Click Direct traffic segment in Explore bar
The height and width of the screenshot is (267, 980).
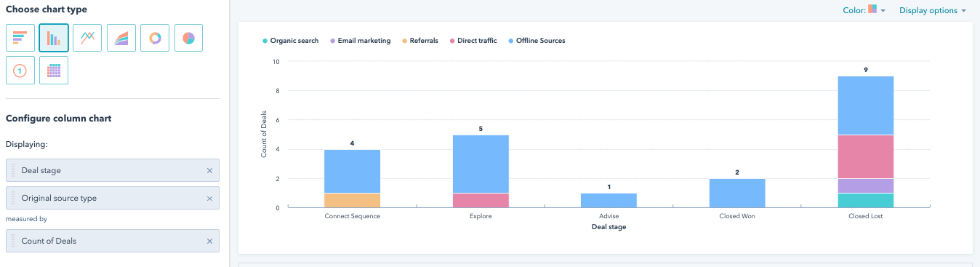tap(481, 201)
